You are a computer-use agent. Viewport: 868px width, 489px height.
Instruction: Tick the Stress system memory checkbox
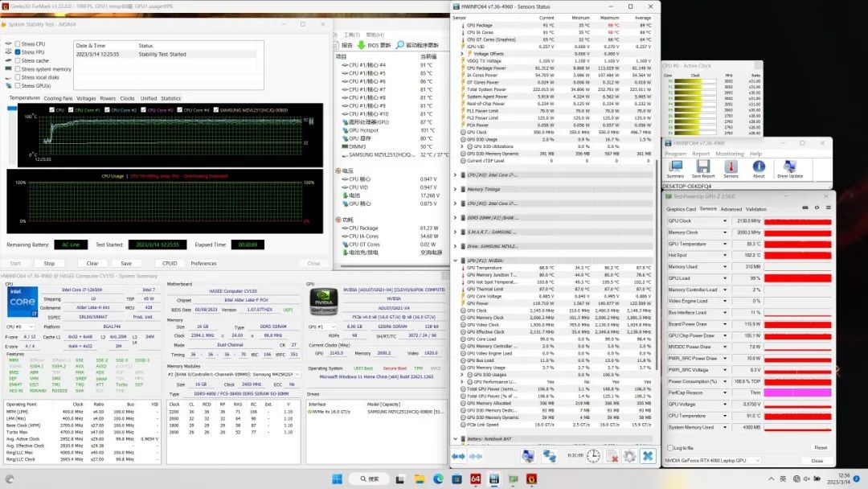[x=18, y=69]
